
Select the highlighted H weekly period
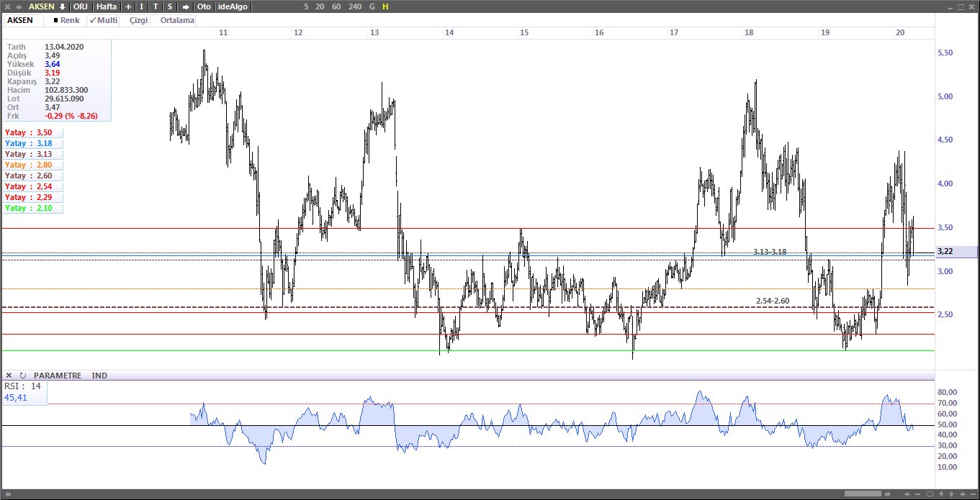385,6
